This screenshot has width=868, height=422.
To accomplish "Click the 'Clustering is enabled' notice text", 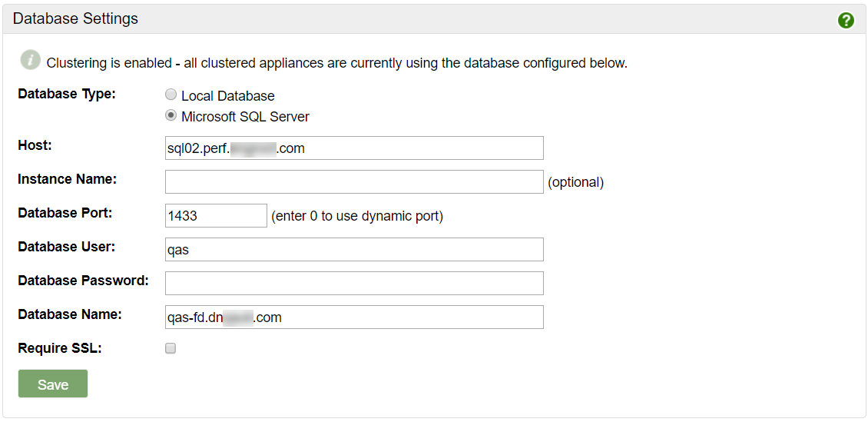I will tap(336, 63).
